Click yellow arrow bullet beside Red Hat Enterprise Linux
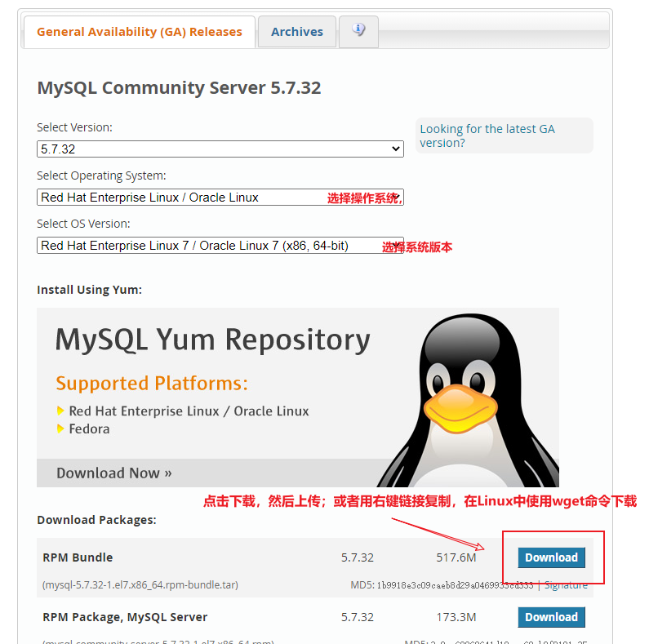Screen dimensions: 649x644 60,411
